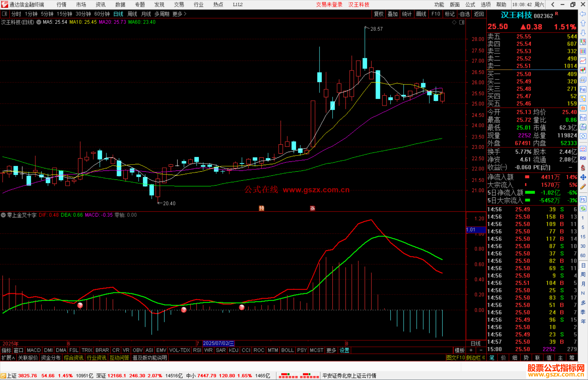Open the intraday line chart sidebar icon
This screenshot has height=380, width=588.
point(583,61)
